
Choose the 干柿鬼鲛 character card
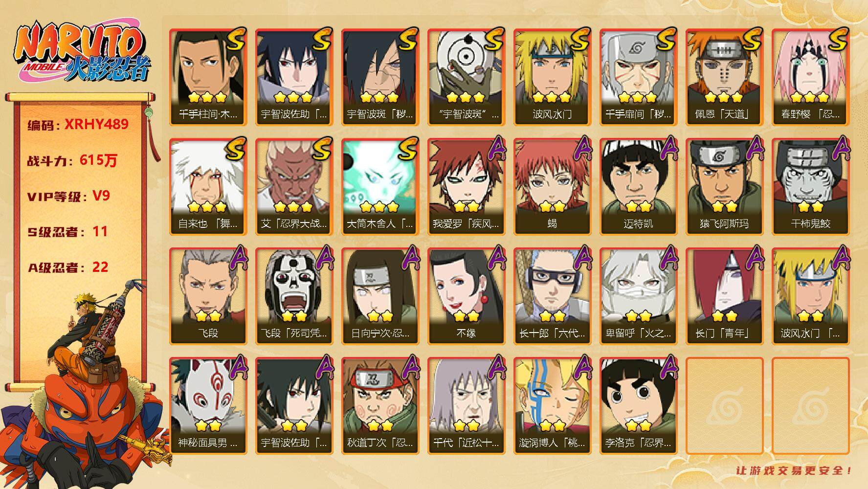click(810, 186)
